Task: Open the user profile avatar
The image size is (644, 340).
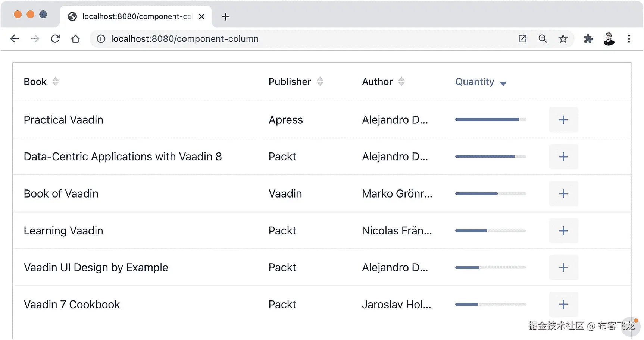Action: coord(609,39)
